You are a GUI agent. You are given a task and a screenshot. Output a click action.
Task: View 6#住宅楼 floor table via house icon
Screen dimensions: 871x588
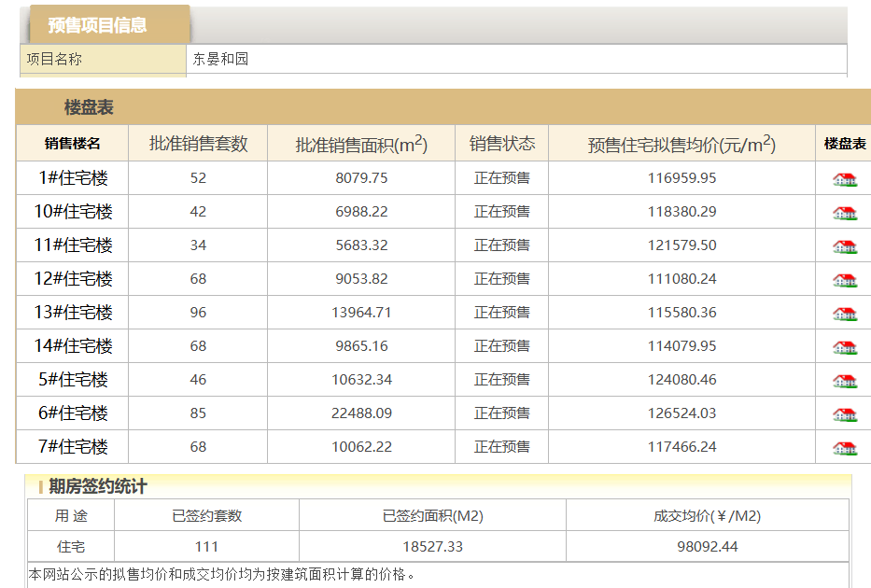pos(844,414)
